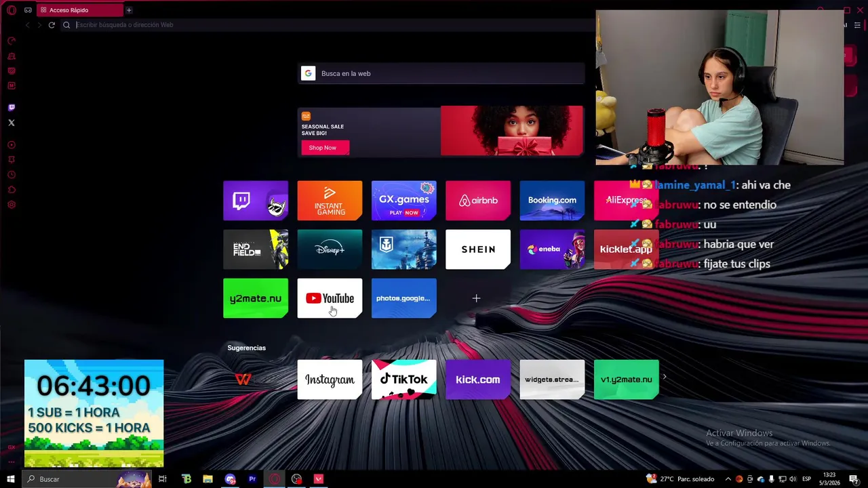Open the GX Corner gamepad icon
The width and height of the screenshot is (868, 488).
[28, 10]
